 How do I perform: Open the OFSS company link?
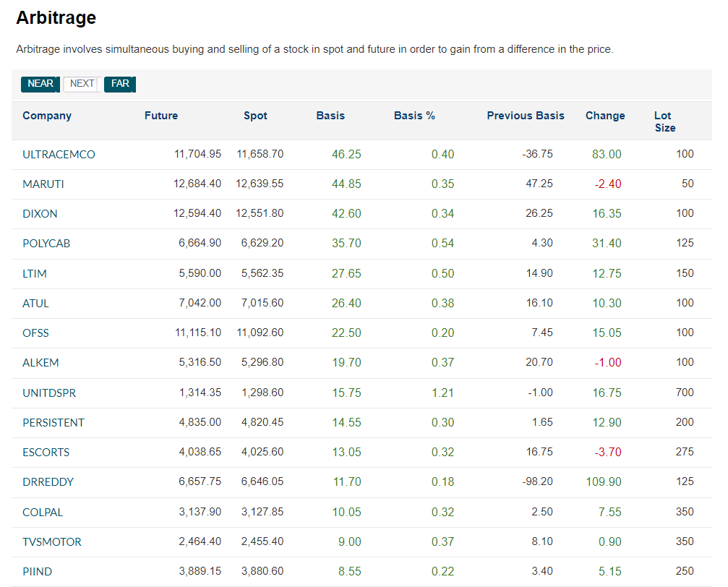(x=35, y=333)
